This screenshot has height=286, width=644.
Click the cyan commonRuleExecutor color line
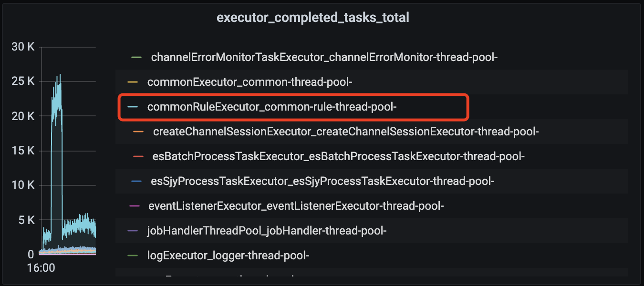[x=133, y=107]
